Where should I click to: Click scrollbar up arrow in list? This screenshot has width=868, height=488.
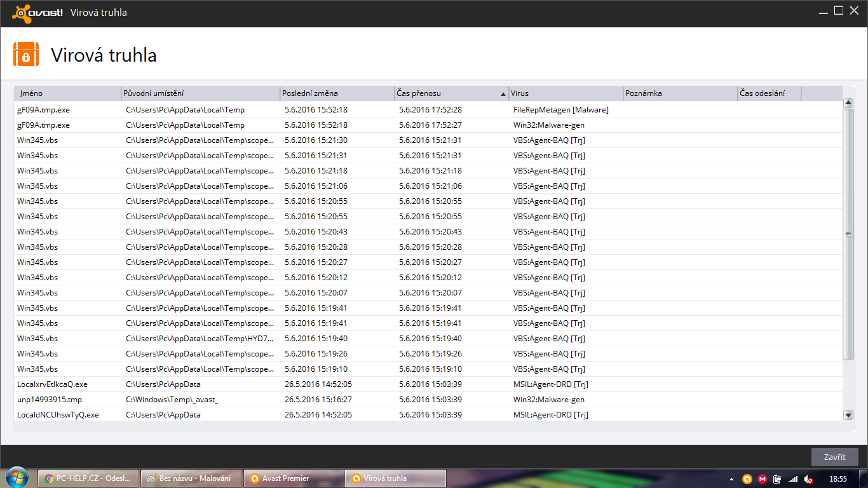click(x=848, y=103)
